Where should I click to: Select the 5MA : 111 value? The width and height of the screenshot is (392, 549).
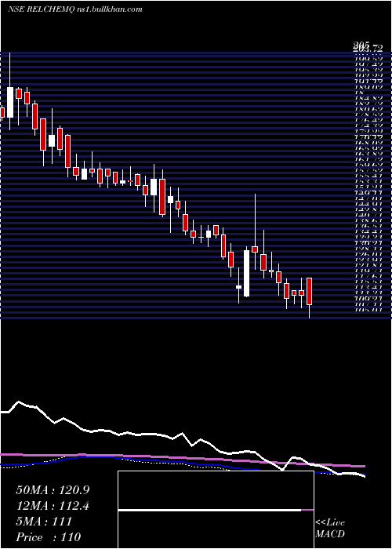(x=44, y=522)
